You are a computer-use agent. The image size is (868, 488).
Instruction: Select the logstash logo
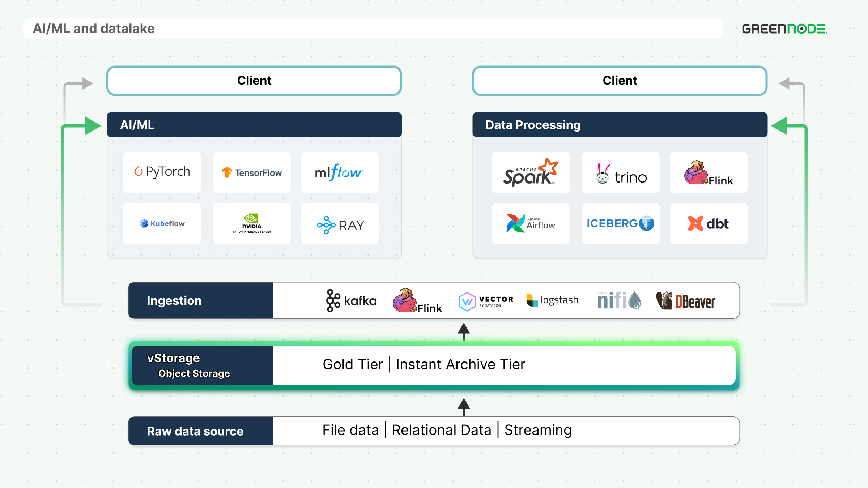552,300
